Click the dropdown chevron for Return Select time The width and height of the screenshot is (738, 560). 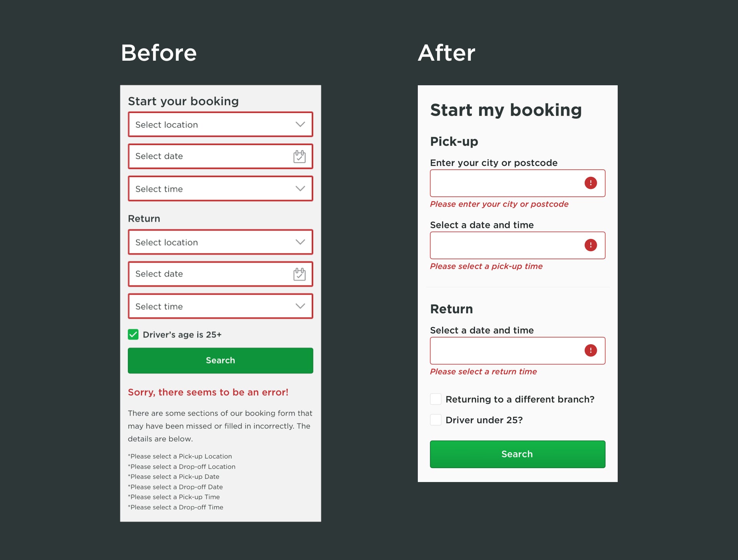299,306
